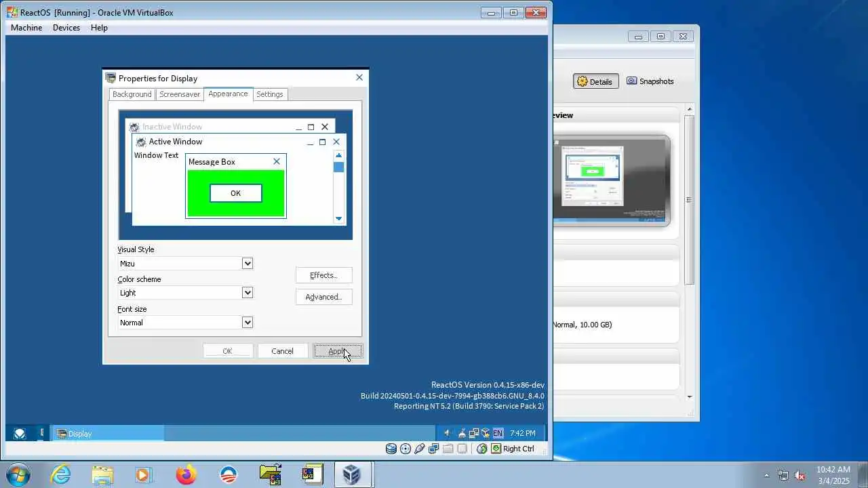Expand the Color scheme dropdown
The height and width of the screenshot is (488, 868).
coord(248,293)
